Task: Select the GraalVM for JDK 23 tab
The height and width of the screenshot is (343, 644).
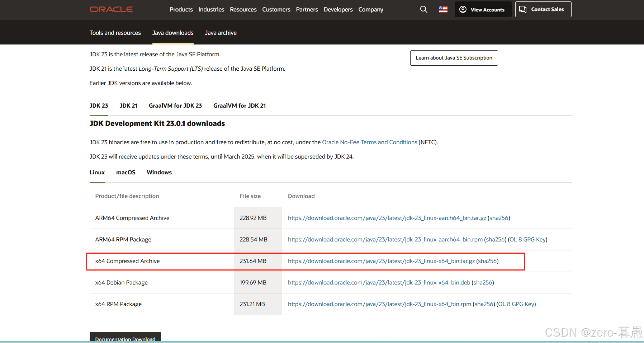Action: 175,105
